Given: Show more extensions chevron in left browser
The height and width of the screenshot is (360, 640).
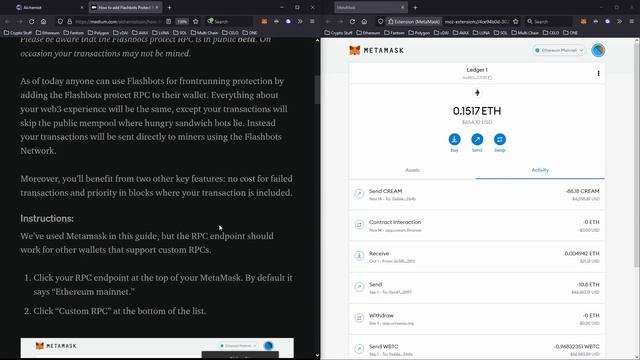Looking at the screenshot, I should coord(300,21).
